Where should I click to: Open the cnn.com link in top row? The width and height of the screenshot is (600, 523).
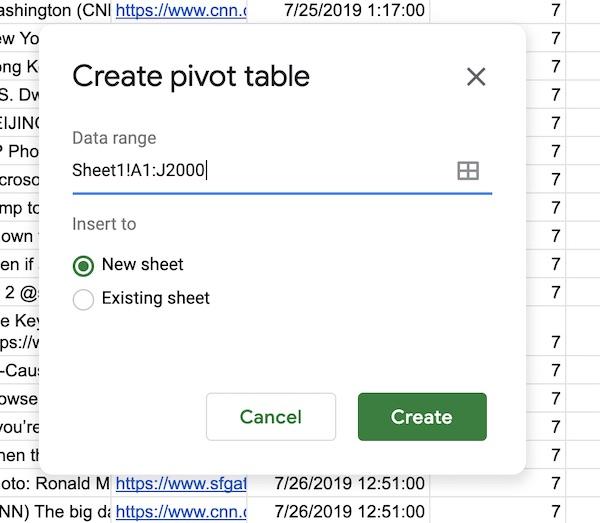click(180, 11)
